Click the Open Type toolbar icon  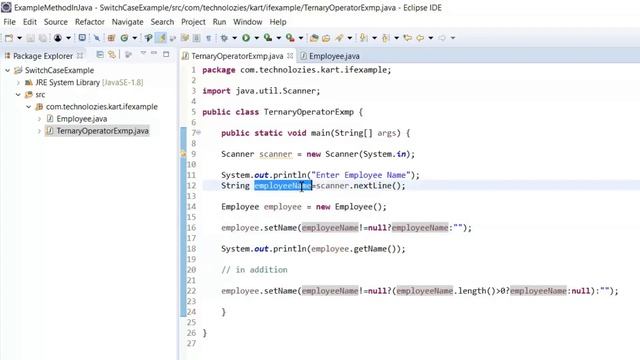pyautogui.click(x=148, y=38)
